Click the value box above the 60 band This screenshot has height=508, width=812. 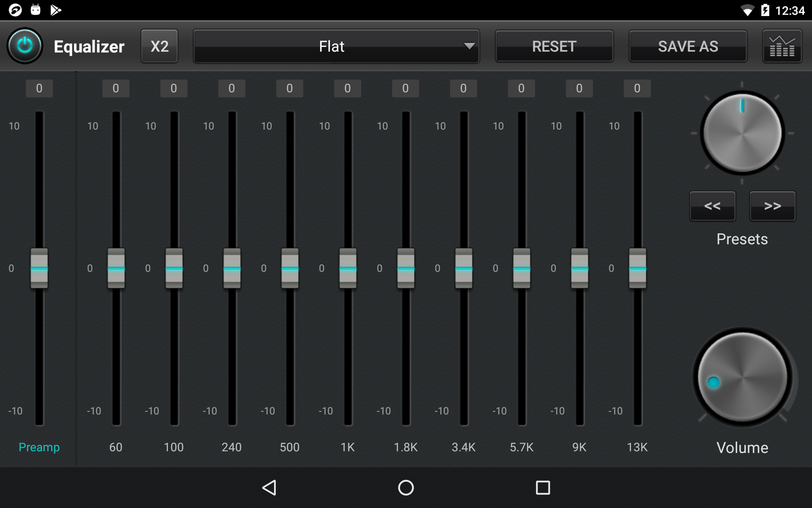click(x=116, y=88)
